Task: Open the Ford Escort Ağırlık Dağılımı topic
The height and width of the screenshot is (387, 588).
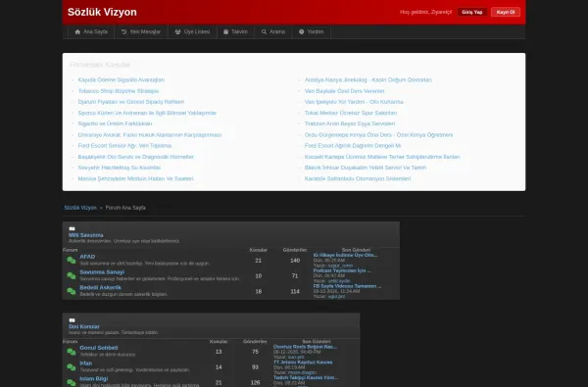Action: (353, 146)
